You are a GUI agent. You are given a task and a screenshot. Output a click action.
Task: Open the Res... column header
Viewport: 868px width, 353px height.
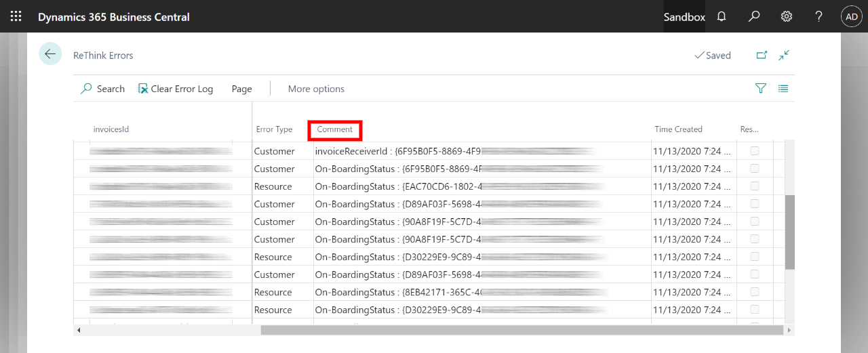(749, 129)
